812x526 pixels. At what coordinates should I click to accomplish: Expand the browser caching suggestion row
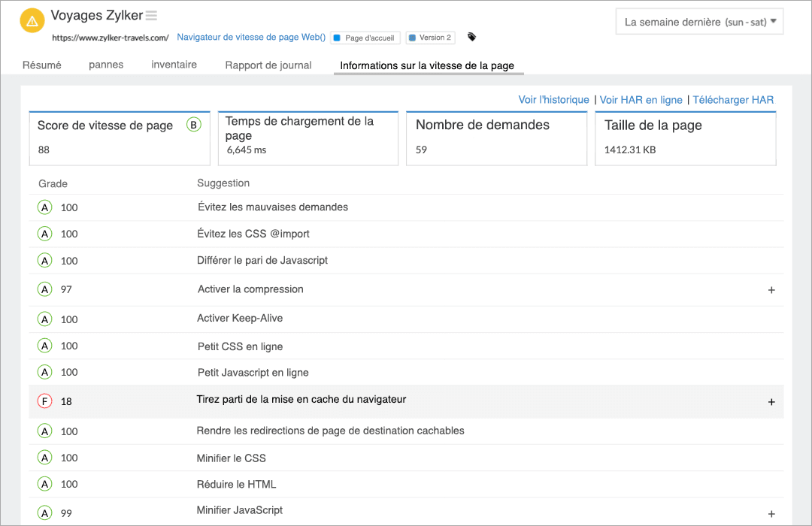point(771,402)
